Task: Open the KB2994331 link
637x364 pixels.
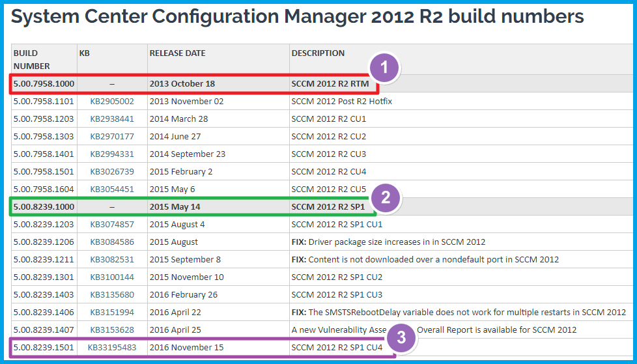Action: pyautogui.click(x=112, y=154)
